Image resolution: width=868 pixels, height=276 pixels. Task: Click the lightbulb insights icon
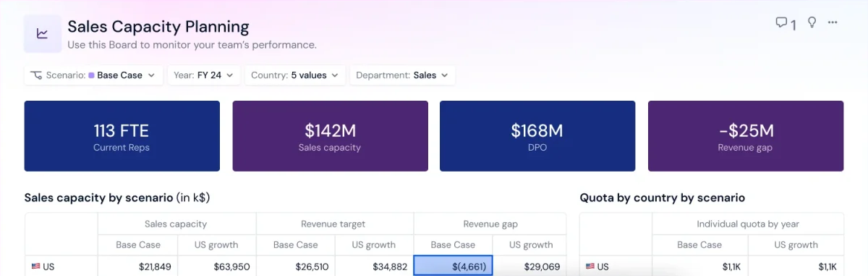812,23
